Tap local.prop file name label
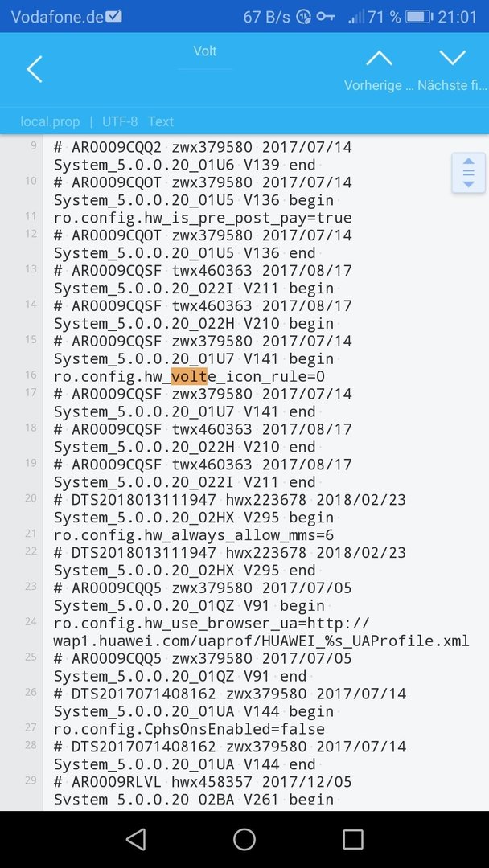 tap(50, 121)
